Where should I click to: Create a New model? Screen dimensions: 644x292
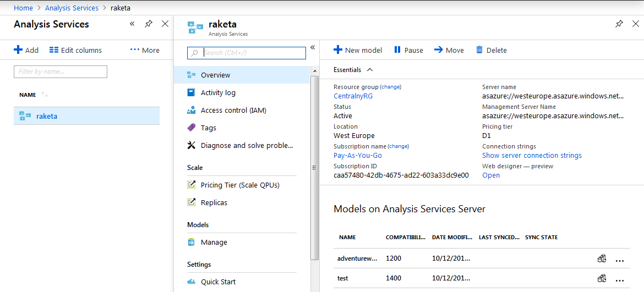tap(357, 50)
